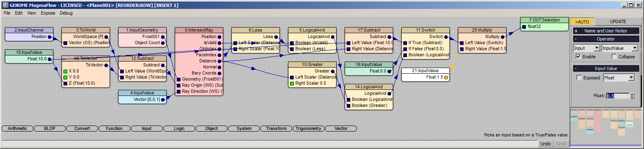The height and width of the screenshot is (149, 644).
Task: Click the Subtract output socket of 17:Subtract
Action: point(390,37)
